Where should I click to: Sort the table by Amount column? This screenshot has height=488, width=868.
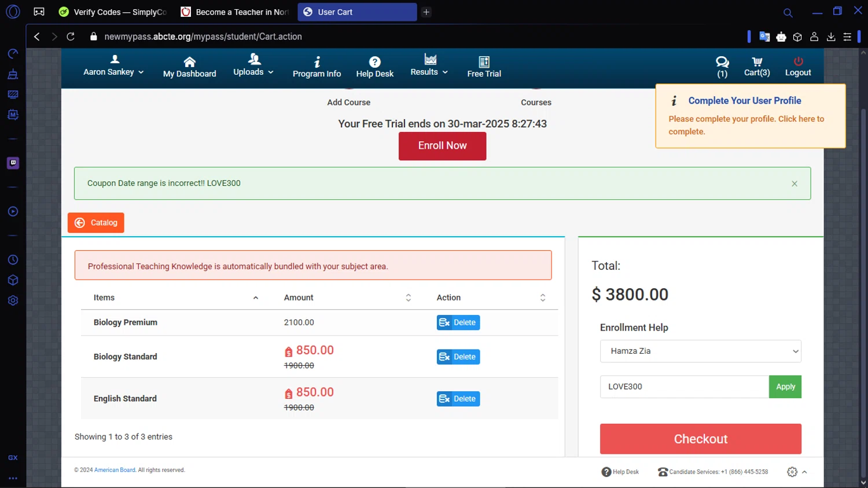pyautogui.click(x=347, y=298)
